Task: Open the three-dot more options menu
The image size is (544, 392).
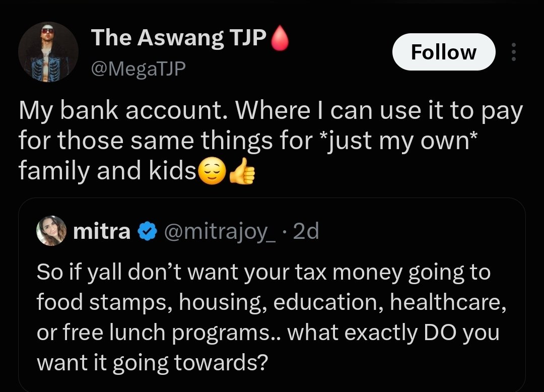Action: click(x=514, y=52)
